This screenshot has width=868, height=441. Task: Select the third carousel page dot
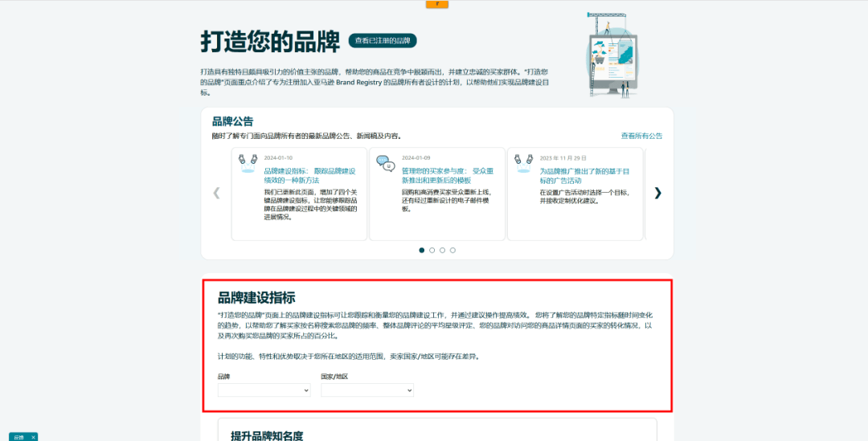[x=442, y=251]
